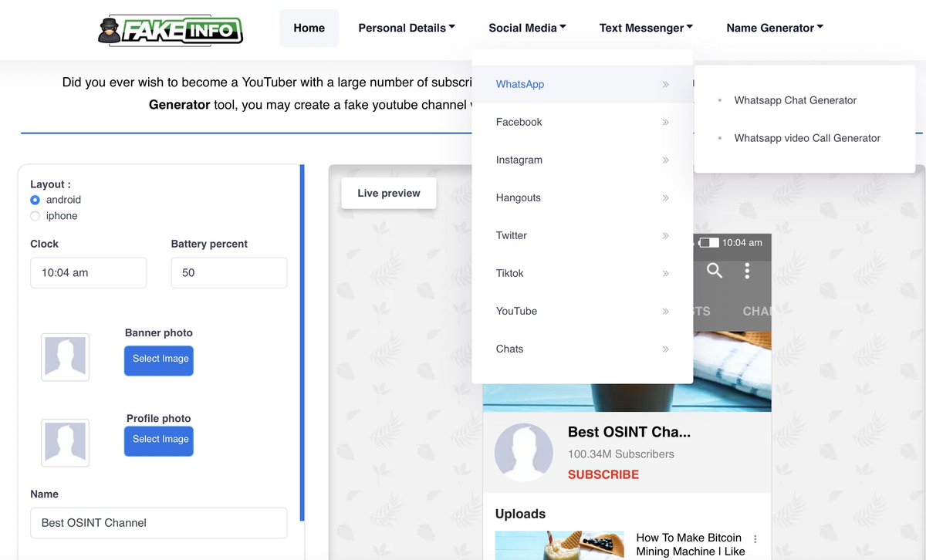This screenshot has height=560, width=926.
Task: Click the banner photo placeholder icon
Action: pyautogui.click(x=65, y=357)
